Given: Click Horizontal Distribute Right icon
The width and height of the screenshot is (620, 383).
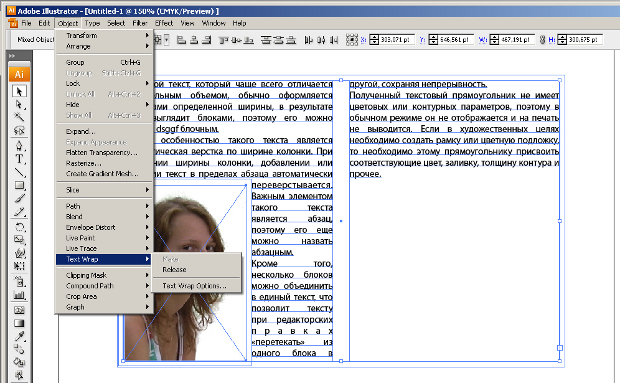Looking at the screenshot, I should tap(334, 40).
